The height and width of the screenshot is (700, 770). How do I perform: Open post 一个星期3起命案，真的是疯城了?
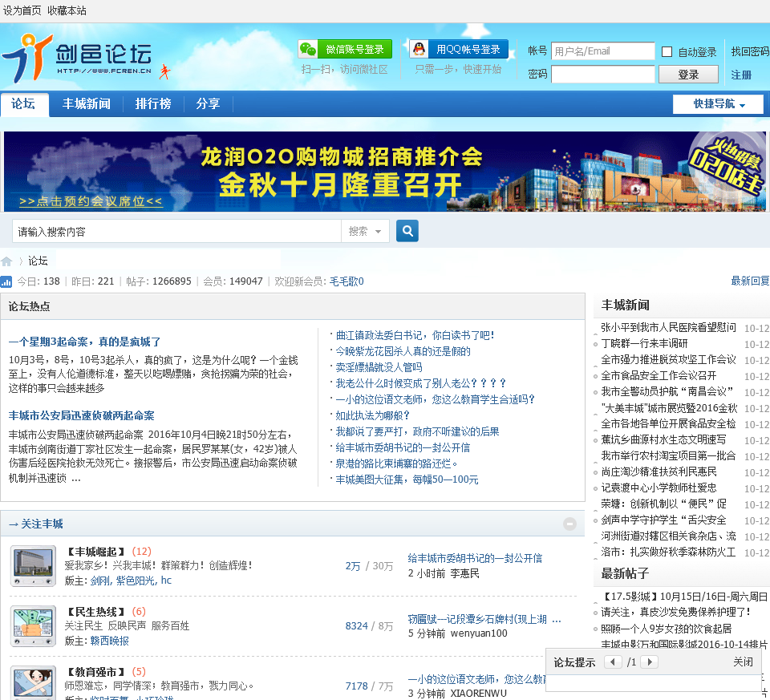pos(84,342)
